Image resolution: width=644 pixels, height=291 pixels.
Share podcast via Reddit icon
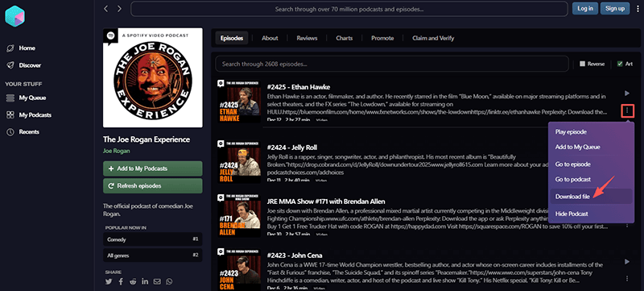click(x=133, y=281)
